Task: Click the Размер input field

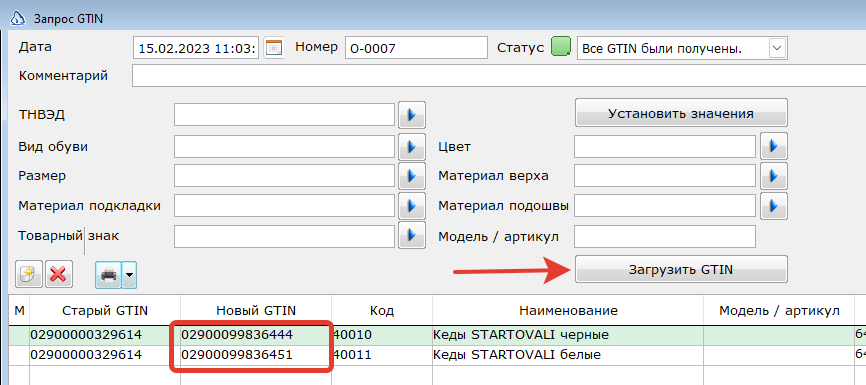Action: tap(285, 176)
